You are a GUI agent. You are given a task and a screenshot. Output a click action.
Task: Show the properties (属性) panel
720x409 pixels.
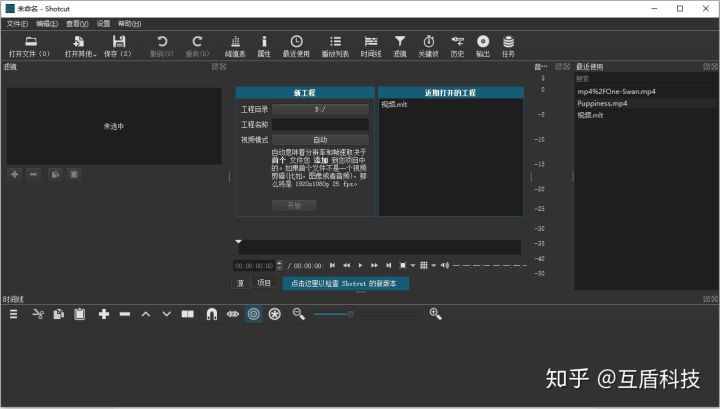pyautogui.click(x=264, y=46)
